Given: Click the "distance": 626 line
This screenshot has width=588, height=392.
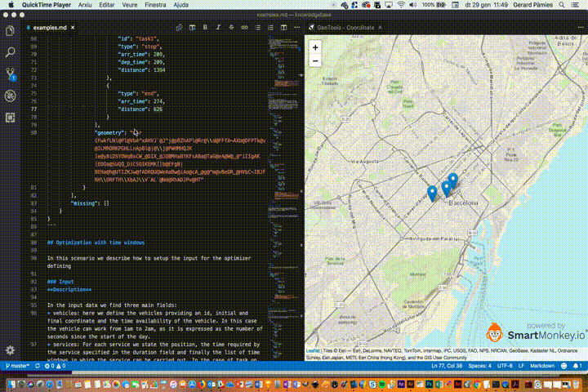Looking at the screenshot, I should coord(140,109).
